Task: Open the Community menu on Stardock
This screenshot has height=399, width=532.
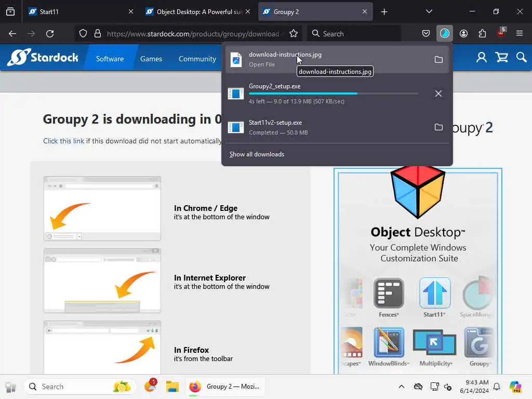Action: [197, 59]
